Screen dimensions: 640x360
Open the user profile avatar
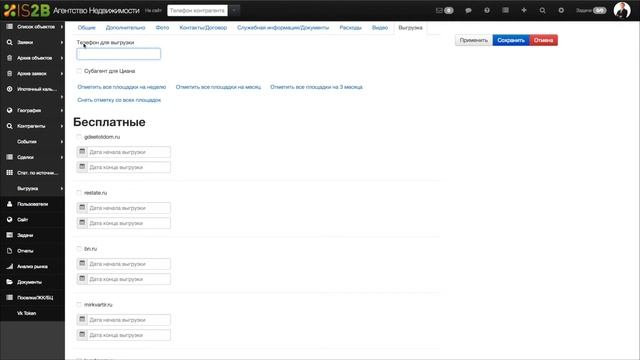622,10
